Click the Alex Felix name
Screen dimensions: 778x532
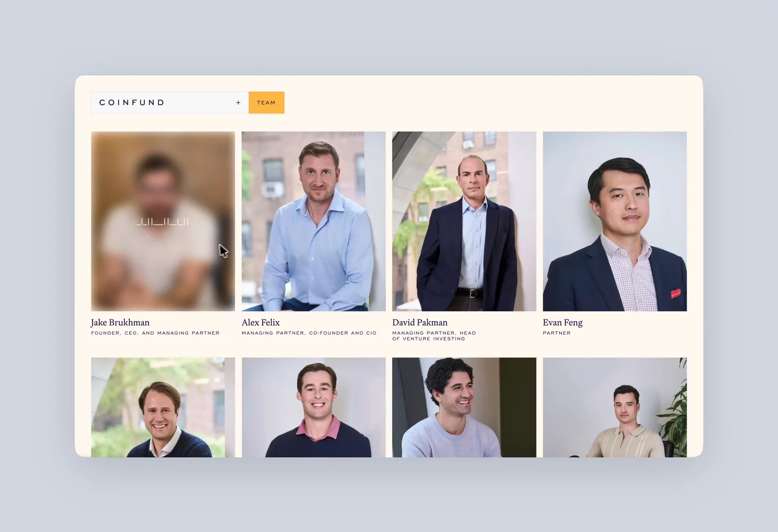pyautogui.click(x=261, y=323)
